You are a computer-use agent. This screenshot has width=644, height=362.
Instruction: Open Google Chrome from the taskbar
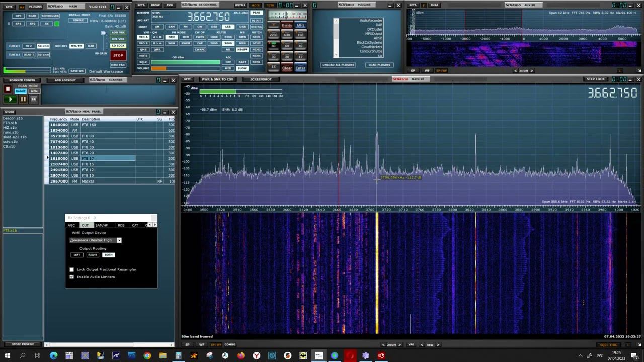tap(147, 356)
